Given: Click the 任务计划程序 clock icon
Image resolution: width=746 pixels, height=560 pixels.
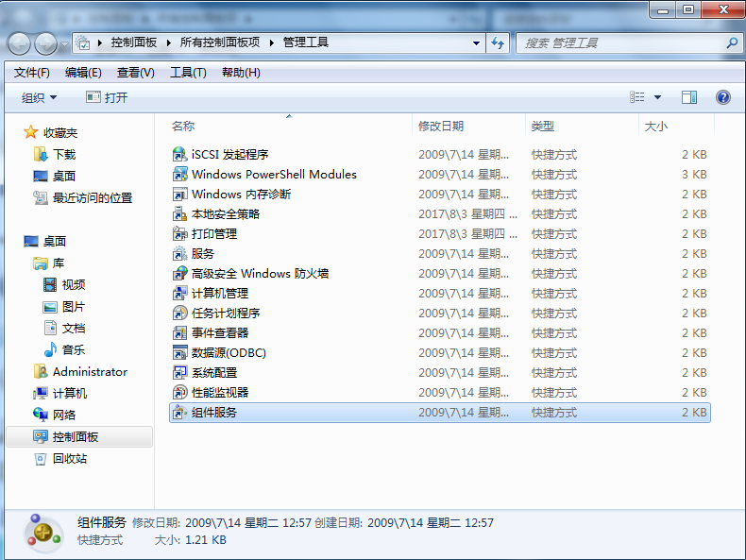Looking at the screenshot, I should click(x=180, y=313).
